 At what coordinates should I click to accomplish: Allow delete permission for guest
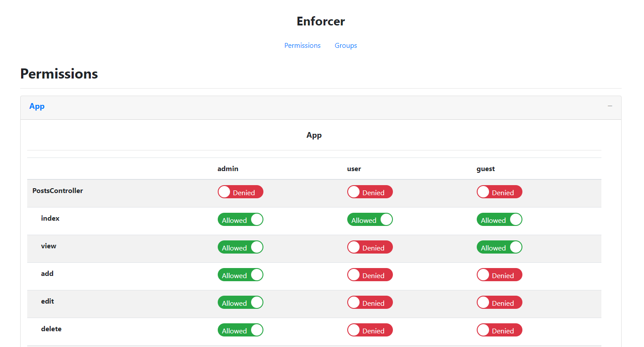(x=499, y=330)
